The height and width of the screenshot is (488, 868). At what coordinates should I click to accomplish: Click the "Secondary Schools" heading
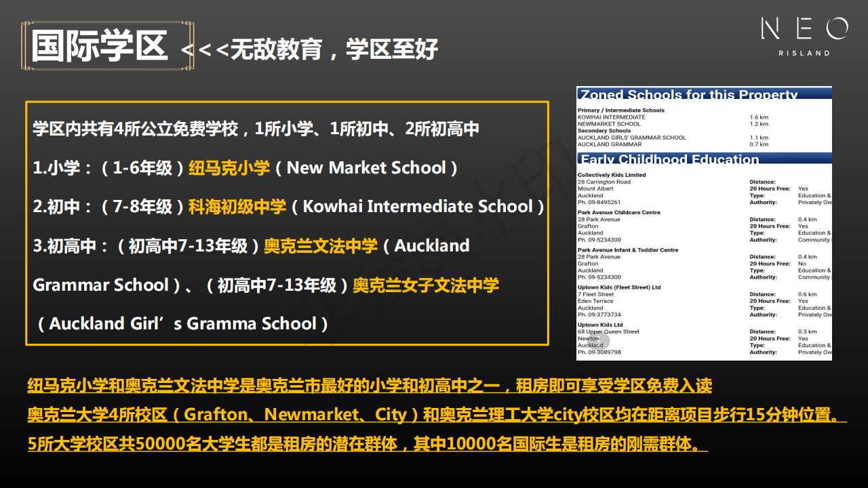(x=604, y=131)
